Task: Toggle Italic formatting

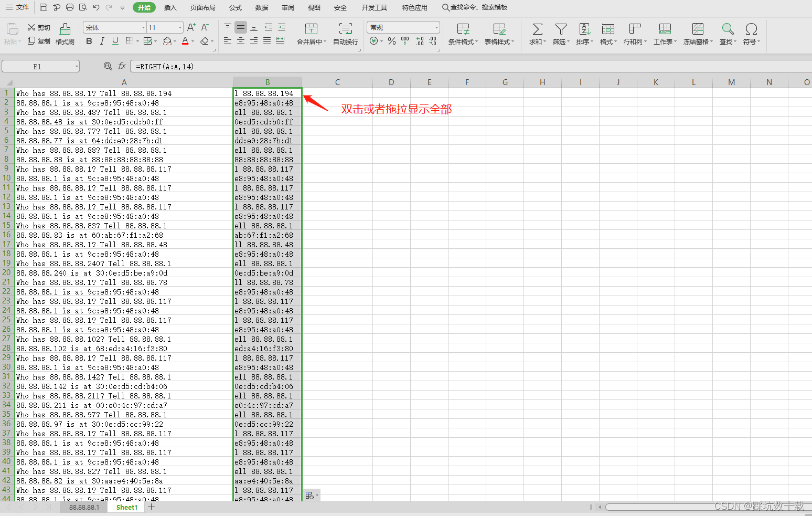Action: [x=102, y=41]
